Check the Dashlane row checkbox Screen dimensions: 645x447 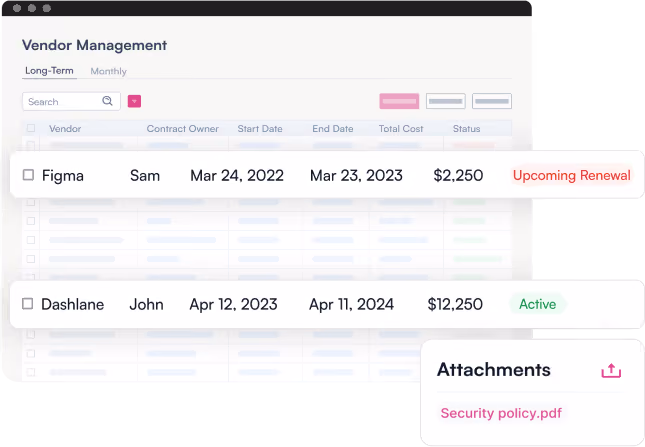click(x=28, y=304)
